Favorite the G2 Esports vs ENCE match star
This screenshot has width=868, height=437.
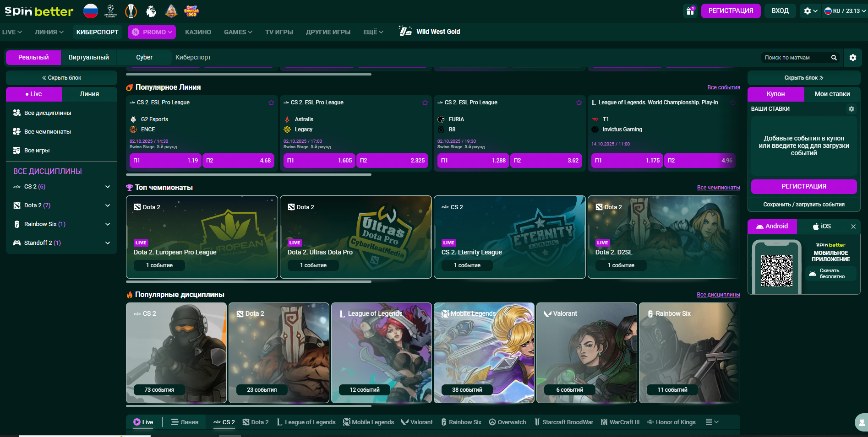(x=271, y=103)
